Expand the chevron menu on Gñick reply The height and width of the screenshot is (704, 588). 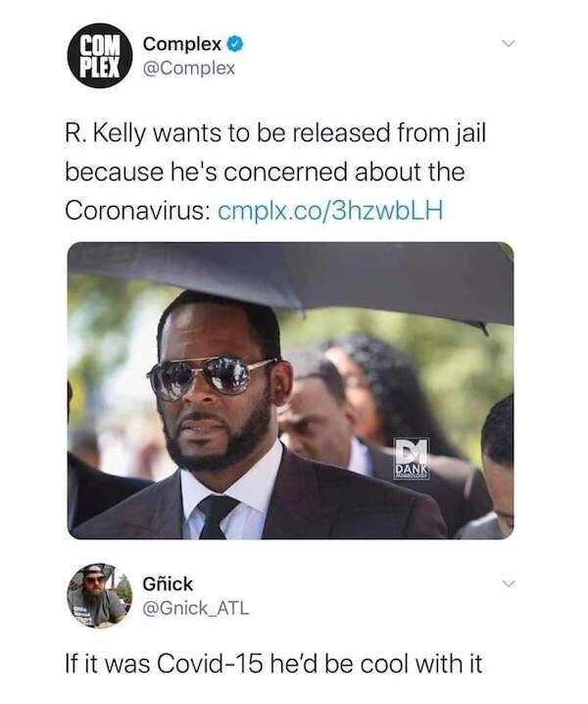[x=508, y=584]
